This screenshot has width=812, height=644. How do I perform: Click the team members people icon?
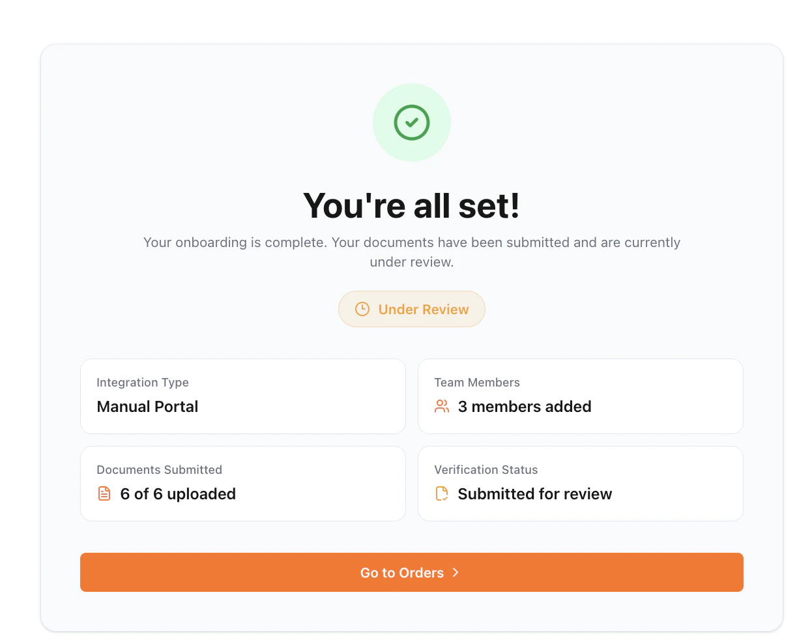coord(442,406)
